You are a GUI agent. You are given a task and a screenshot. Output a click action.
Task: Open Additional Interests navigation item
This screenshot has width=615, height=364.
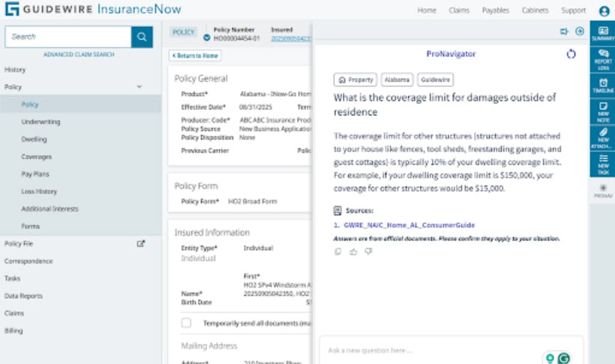[x=49, y=209]
